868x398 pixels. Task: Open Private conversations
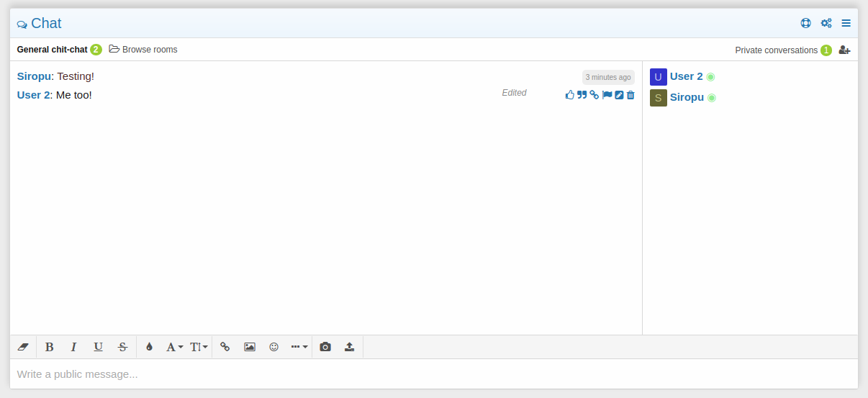(x=776, y=50)
